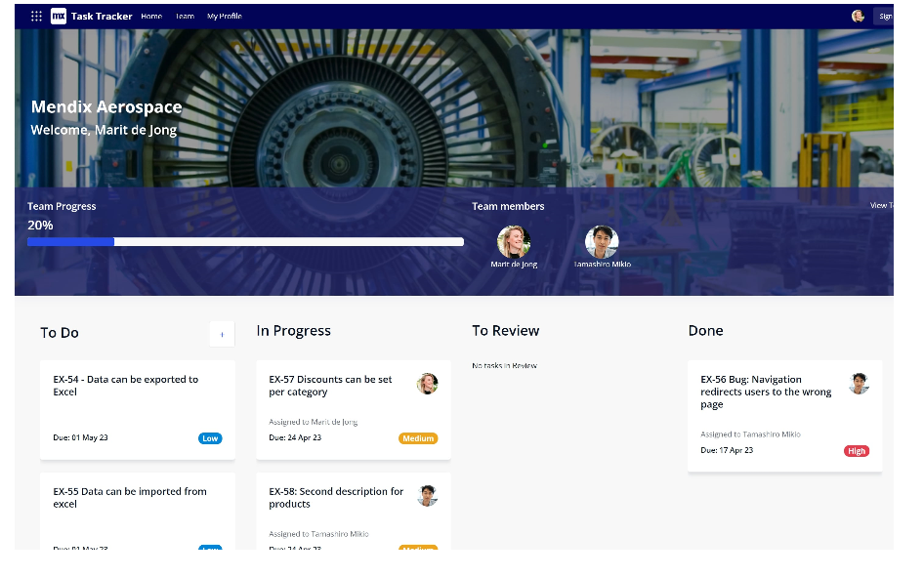The height and width of the screenshot is (578, 924).
Task: Open the app switcher grid icon
Action: (36, 16)
